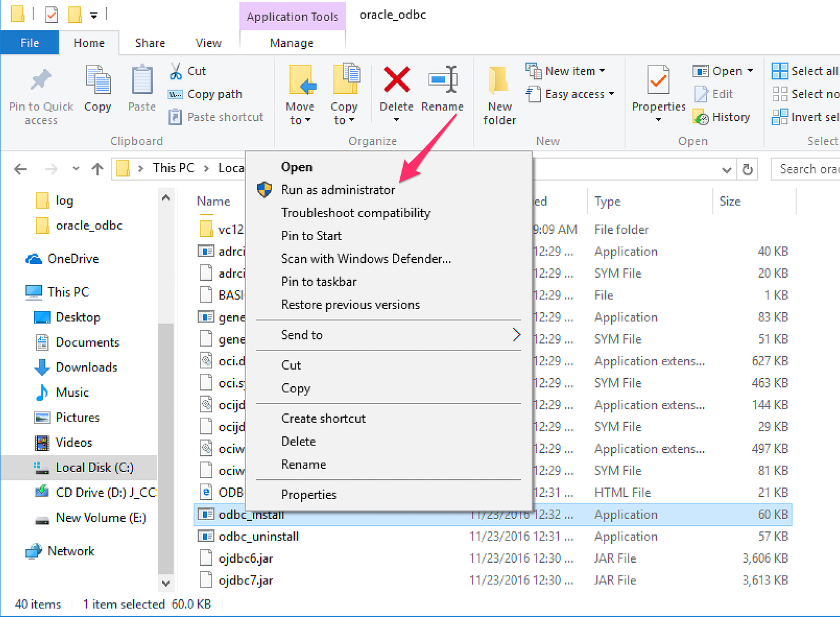This screenshot has width=840, height=617.
Task: Choose Run as administrator in context menu
Action: tap(338, 190)
